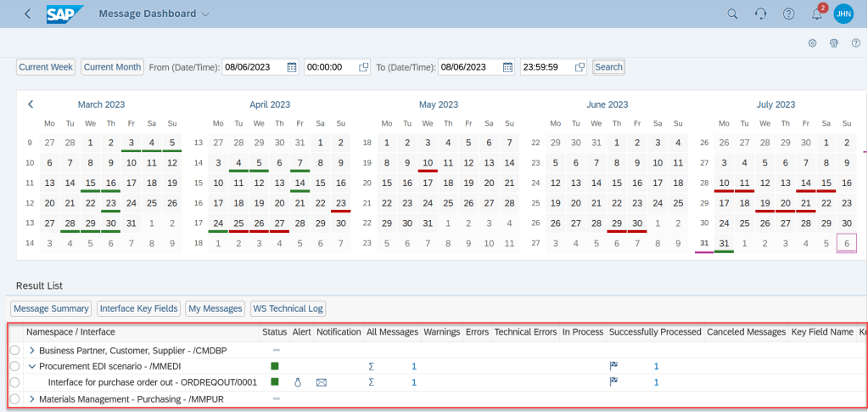Click the alert bell icon for ORDREQOUT/0001
This screenshot has width=868, height=412.
298,382
